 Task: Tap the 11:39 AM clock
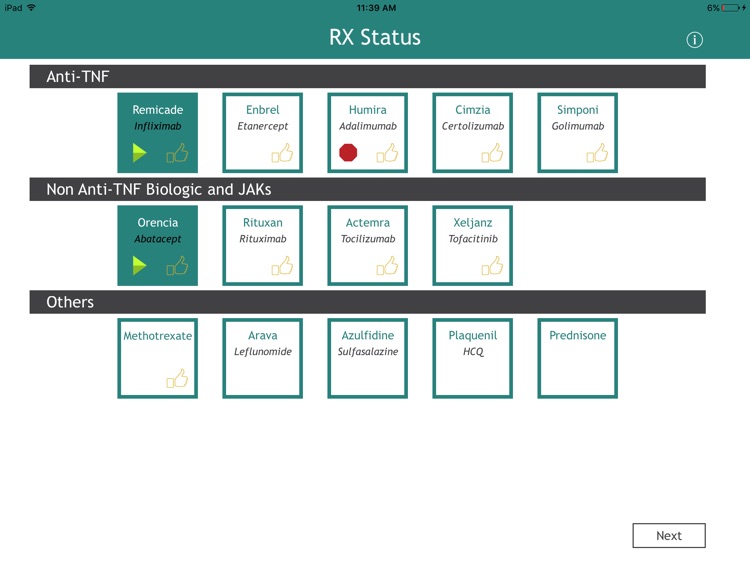click(x=376, y=8)
